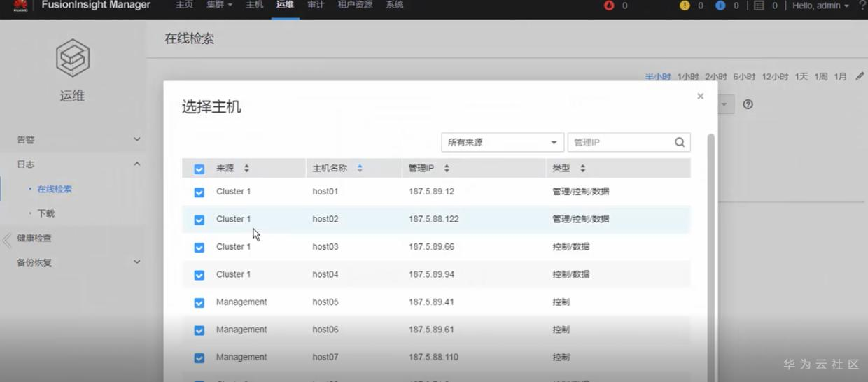This screenshot has height=382, width=868.
Task: Open the 审计 menu
Action: pyautogui.click(x=316, y=5)
